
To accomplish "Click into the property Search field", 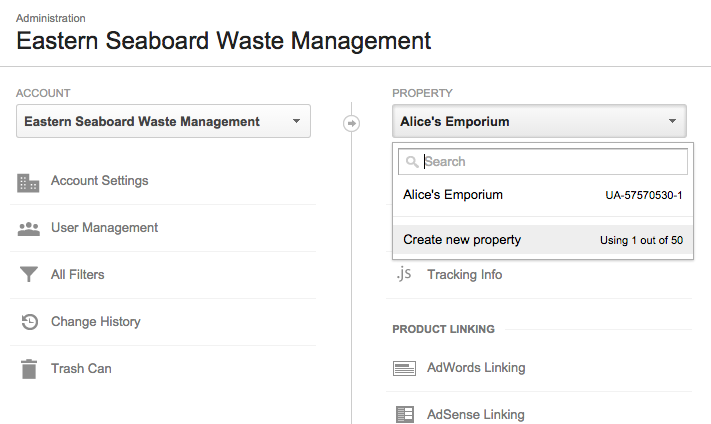I will click(x=543, y=161).
